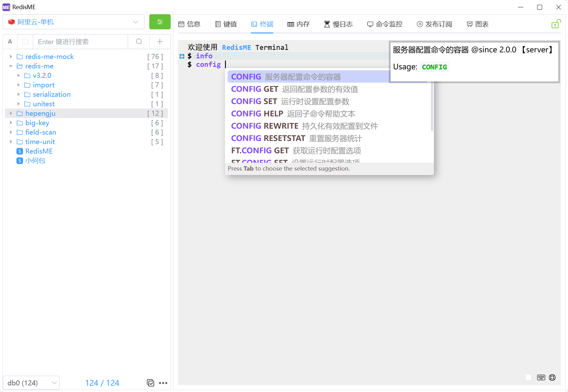Click the folder icon of time-unit

pos(20,142)
